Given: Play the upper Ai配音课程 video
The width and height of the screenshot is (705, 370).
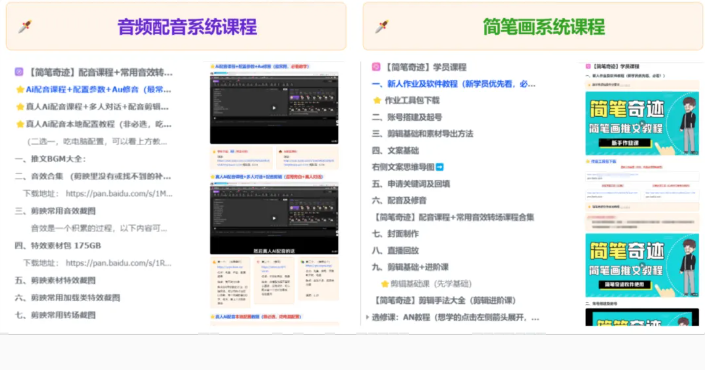Looking at the screenshot, I should click(x=274, y=108).
